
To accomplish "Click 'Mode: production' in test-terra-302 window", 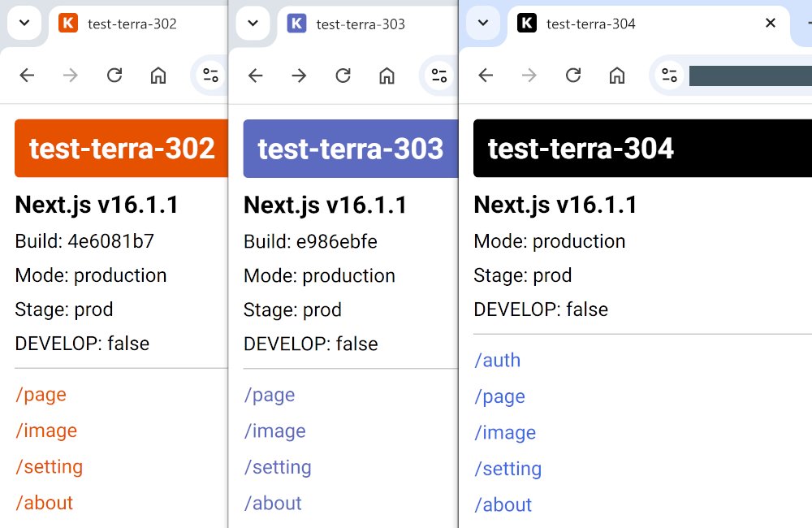I will (x=91, y=275).
